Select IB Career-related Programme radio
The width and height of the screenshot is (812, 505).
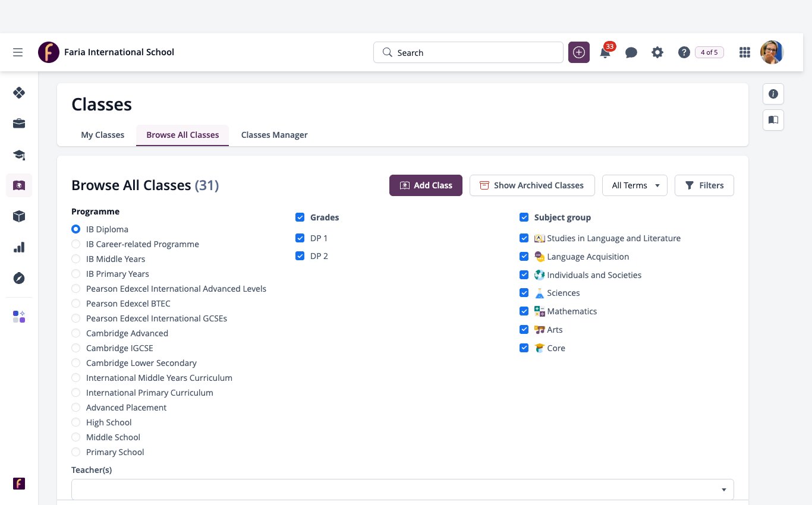point(75,244)
